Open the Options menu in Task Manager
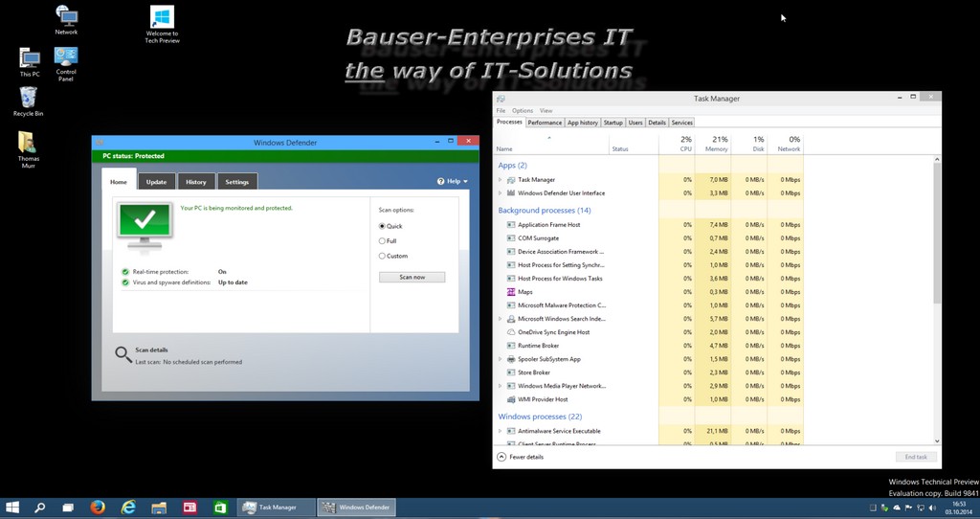980x519 pixels. tap(523, 111)
